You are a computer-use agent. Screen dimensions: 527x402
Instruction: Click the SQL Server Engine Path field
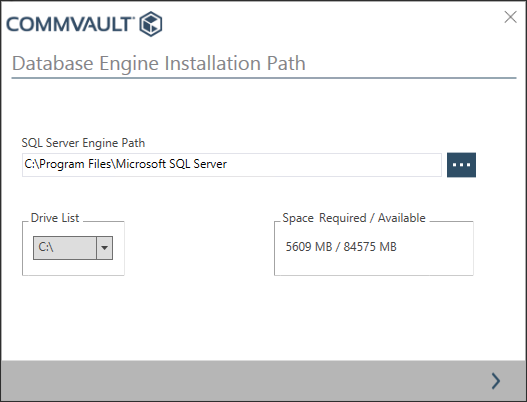pyautogui.click(x=232, y=165)
